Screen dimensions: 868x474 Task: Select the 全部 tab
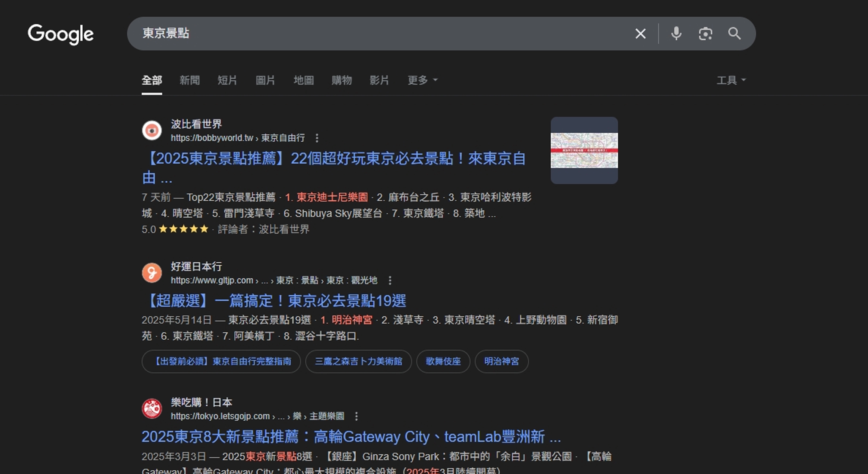[x=152, y=80]
